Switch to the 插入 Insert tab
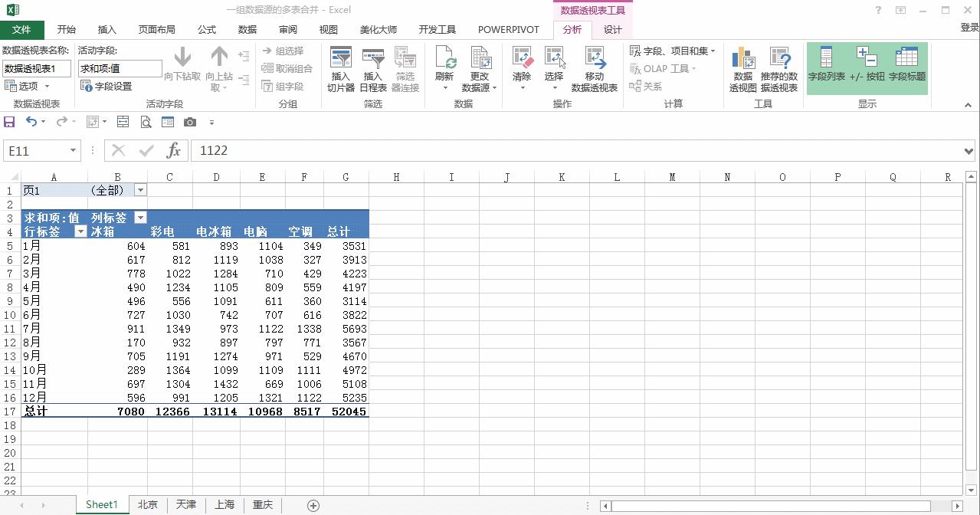The width and height of the screenshot is (980, 515). point(107,30)
